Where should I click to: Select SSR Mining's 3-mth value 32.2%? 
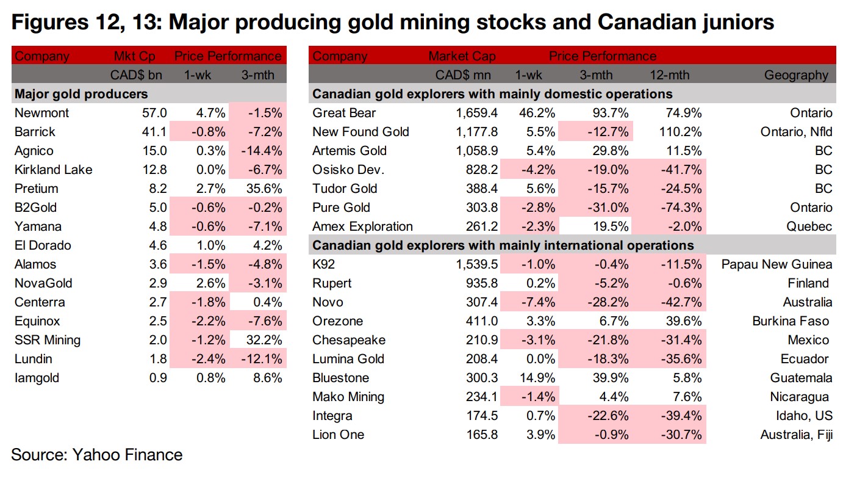(264, 340)
